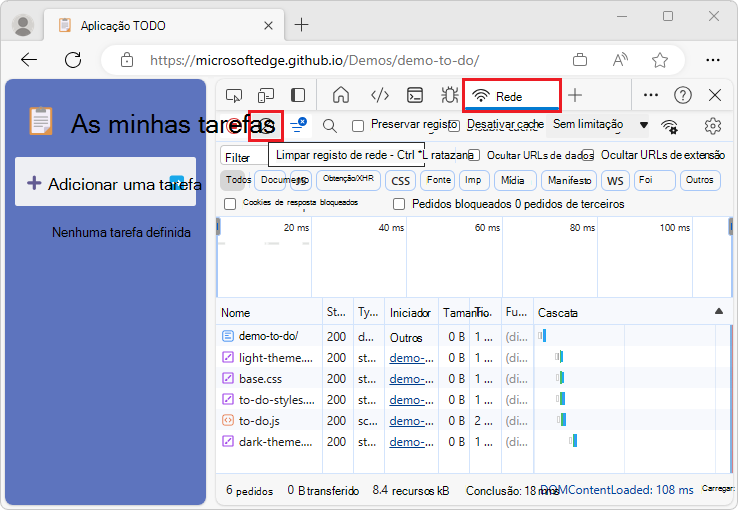Click Adicionar uma tarefa button
Image resolution: width=738 pixels, height=510 pixels.
pos(105,182)
